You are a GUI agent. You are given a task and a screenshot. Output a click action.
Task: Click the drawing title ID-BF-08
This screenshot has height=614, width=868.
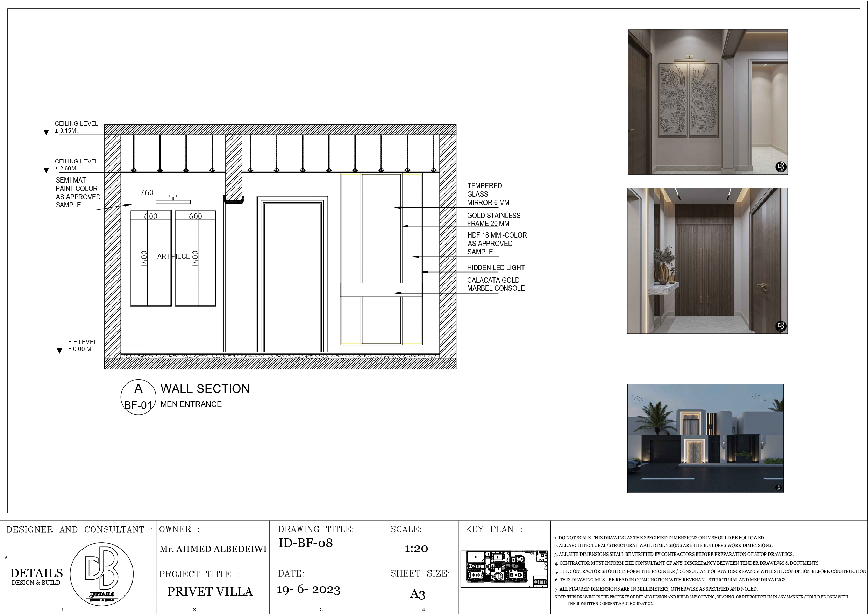click(x=305, y=543)
